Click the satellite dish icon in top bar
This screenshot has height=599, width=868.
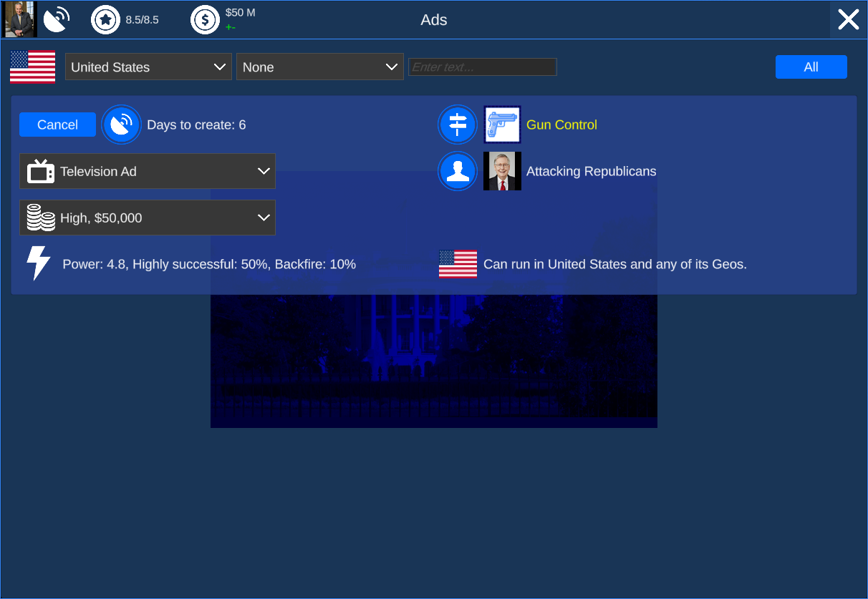coord(56,20)
